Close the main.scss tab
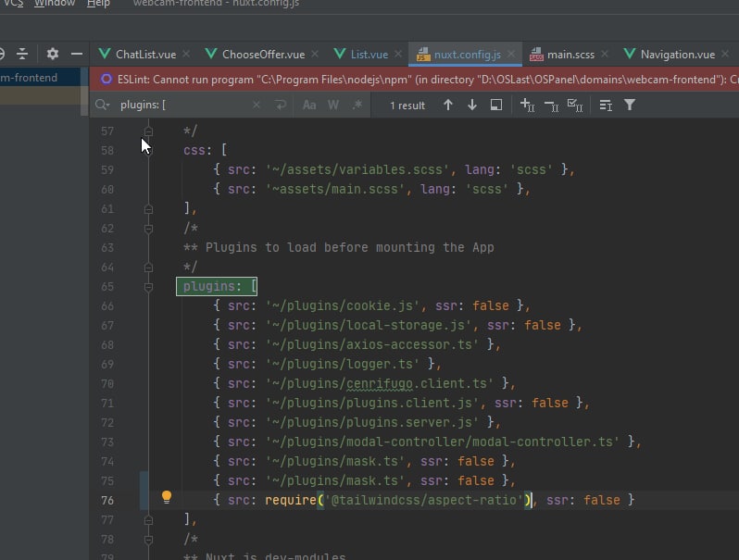The image size is (739, 560). (605, 55)
